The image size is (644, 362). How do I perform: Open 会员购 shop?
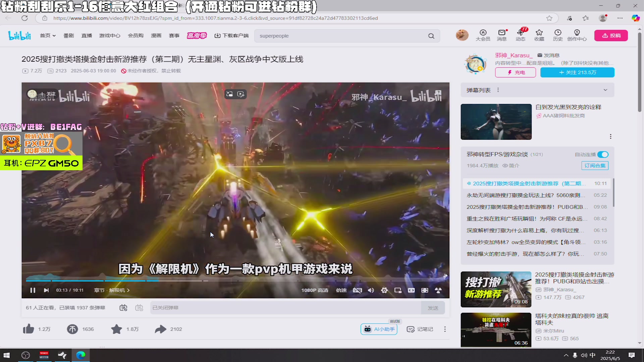tap(136, 36)
